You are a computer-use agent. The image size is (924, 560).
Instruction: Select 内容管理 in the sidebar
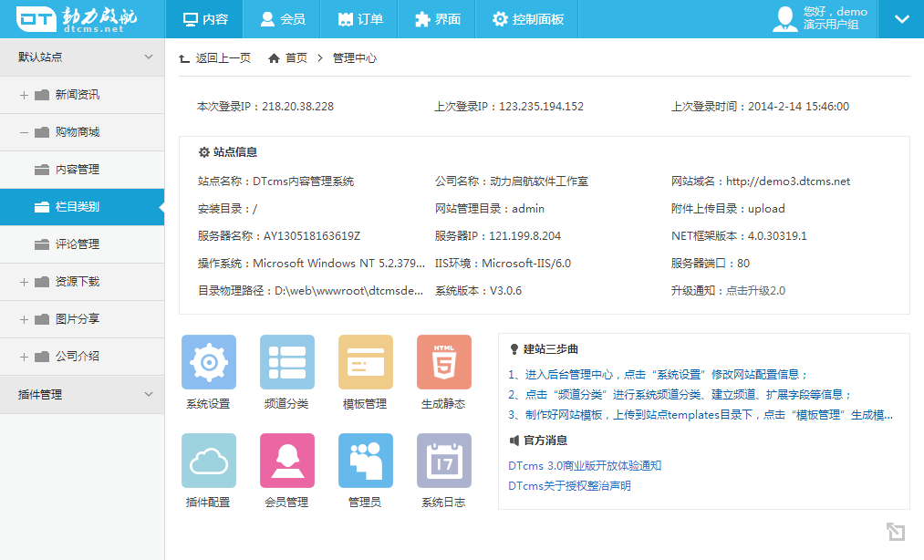[x=82, y=170]
